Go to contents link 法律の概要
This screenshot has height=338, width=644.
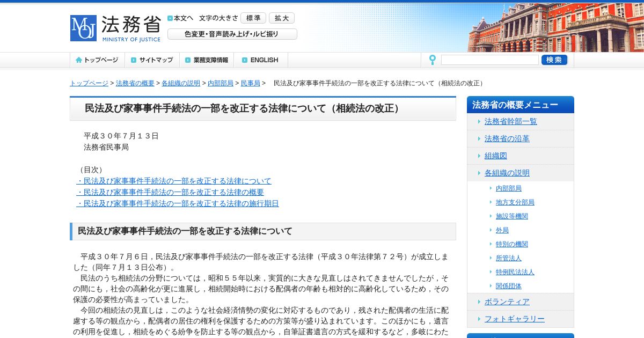click(x=170, y=192)
